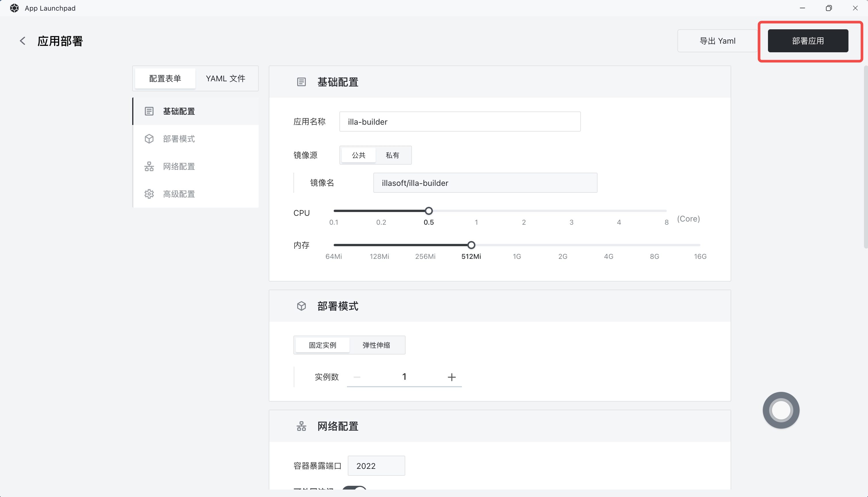Click the 部署应用 button
The height and width of the screenshot is (497, 868).
click(808, 41)
